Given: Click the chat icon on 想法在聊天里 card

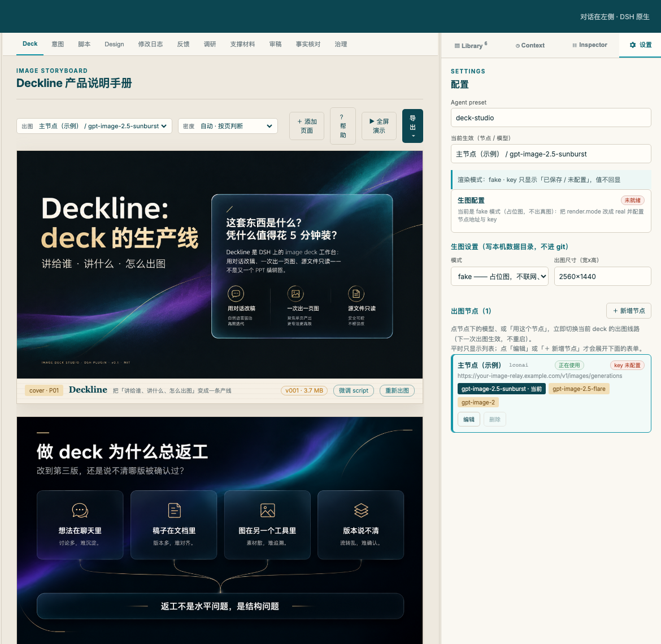Looking at the screenshot, I should 80,510.
